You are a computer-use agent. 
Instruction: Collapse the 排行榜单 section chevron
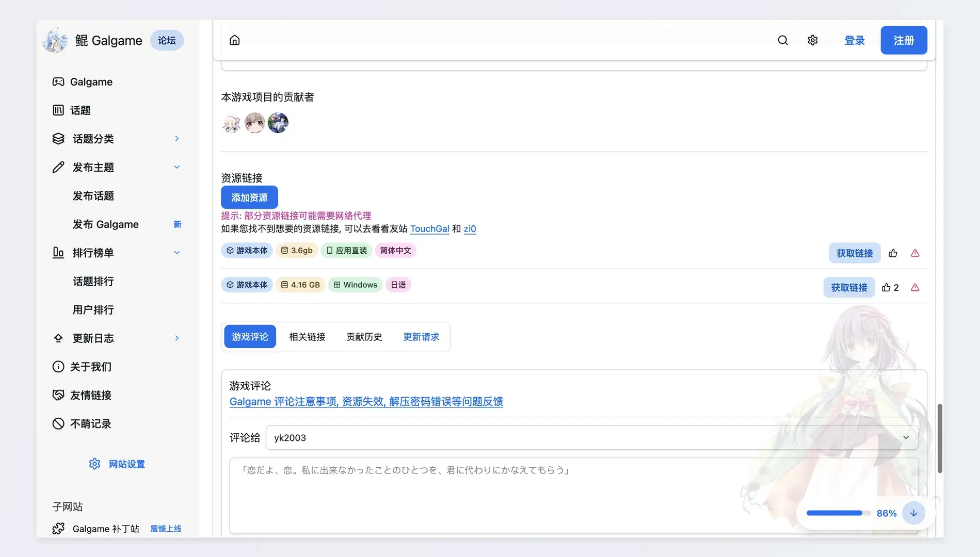point(177,253)
